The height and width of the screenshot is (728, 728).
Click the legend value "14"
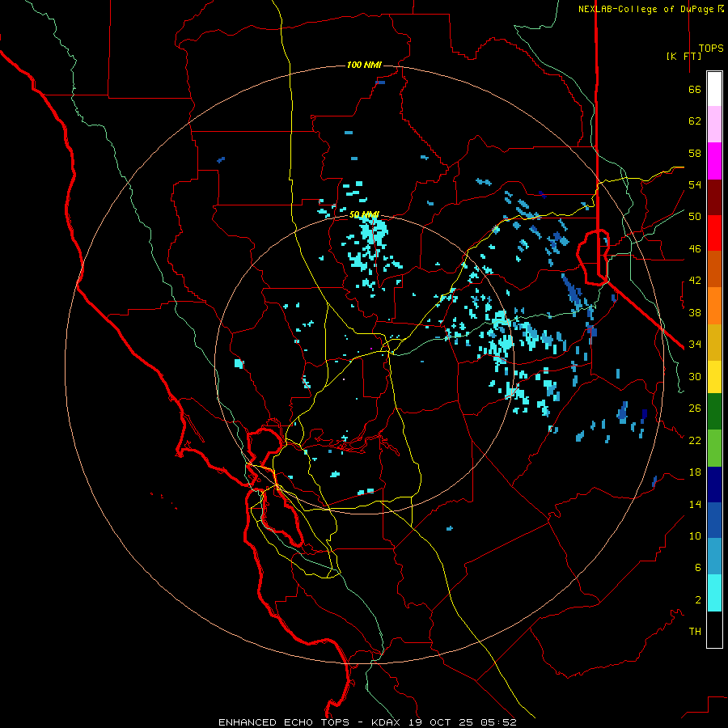click(695, 504)
